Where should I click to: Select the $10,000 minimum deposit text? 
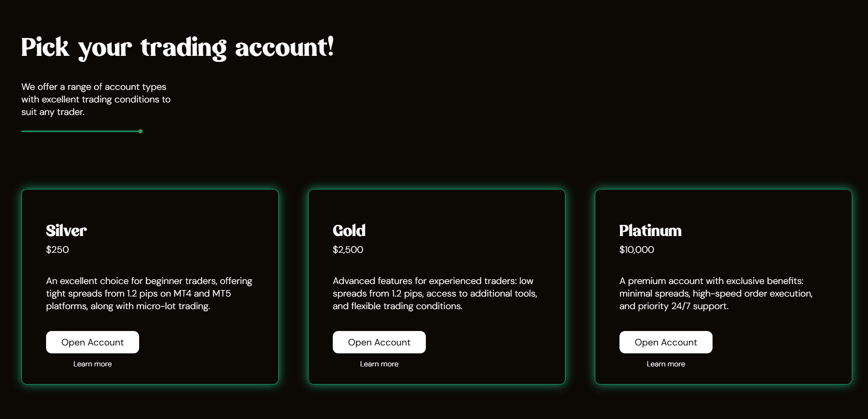click(x=636, y=250)
